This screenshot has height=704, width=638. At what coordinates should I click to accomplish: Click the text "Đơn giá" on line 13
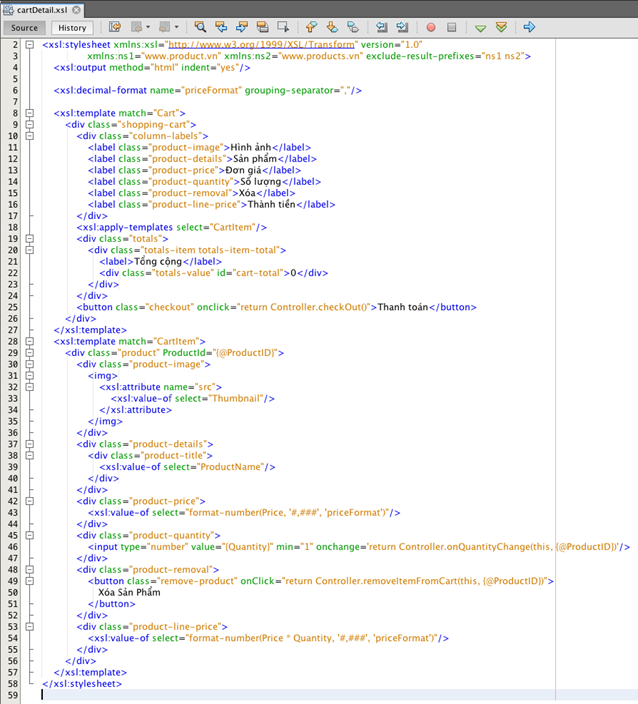243,170
